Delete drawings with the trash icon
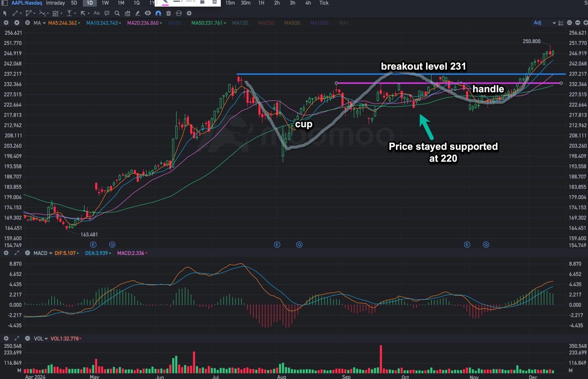 (169, 13)
